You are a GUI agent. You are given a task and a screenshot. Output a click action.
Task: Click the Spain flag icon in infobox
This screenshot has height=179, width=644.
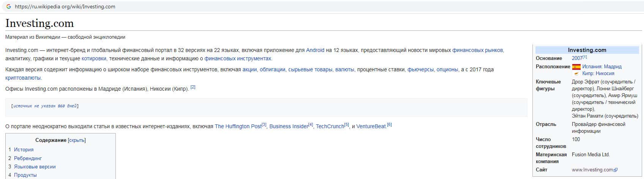point(576,67)
